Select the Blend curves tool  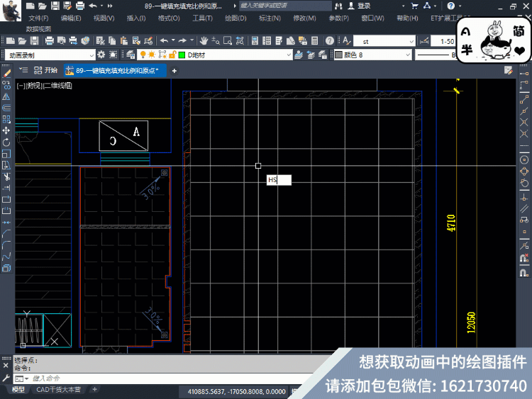pyautogui.click(x=6, y=257)
